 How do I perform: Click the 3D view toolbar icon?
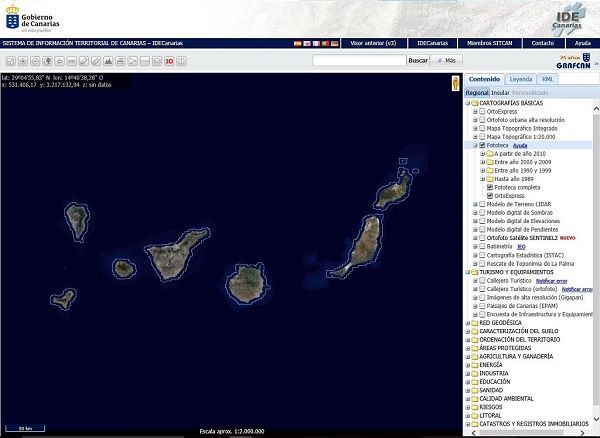click(169, 61)
